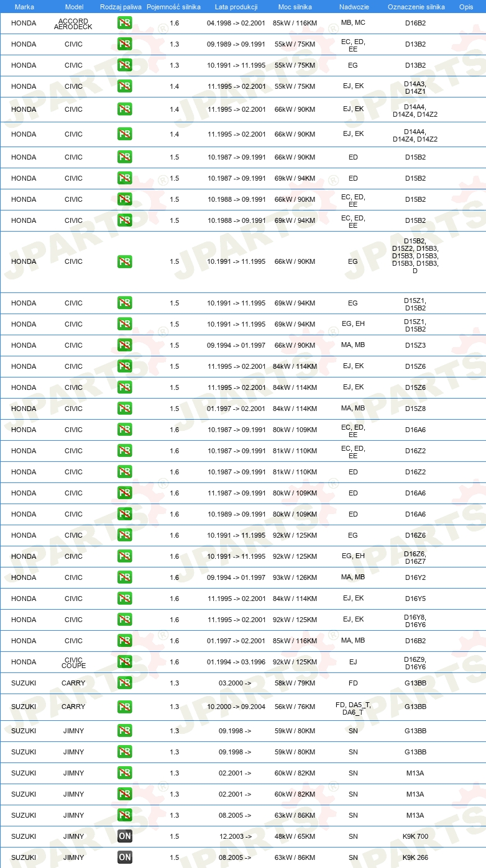Screen dimensions: 486x868
Task: Click the PB icon in the Civic EG-only D16Z6 row
Action: [x=124, y=535]
